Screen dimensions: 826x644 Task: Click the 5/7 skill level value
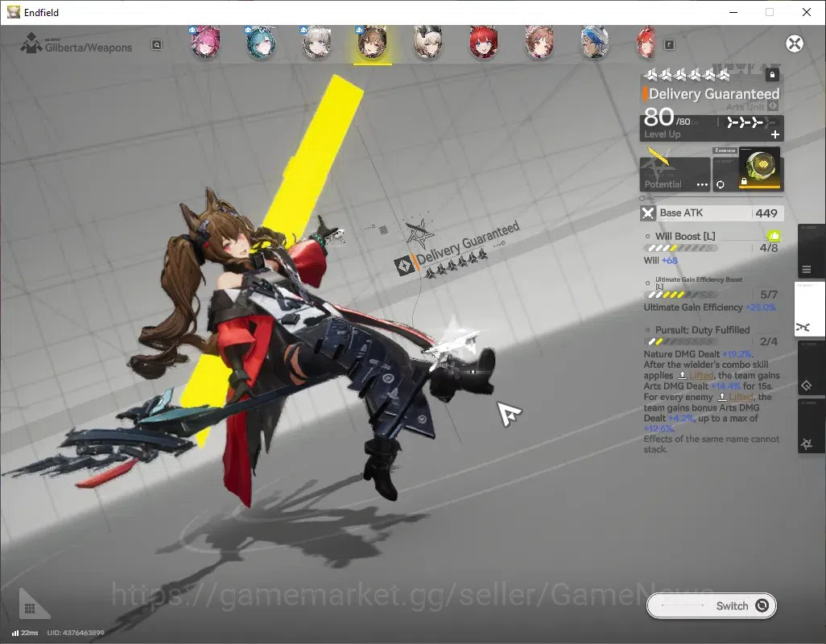click(x=769, y=295)
